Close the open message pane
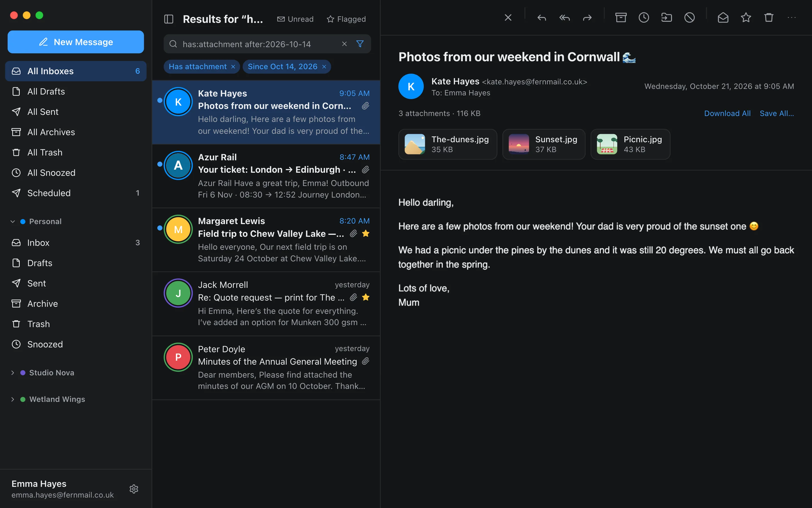 (x=508, y=18)
